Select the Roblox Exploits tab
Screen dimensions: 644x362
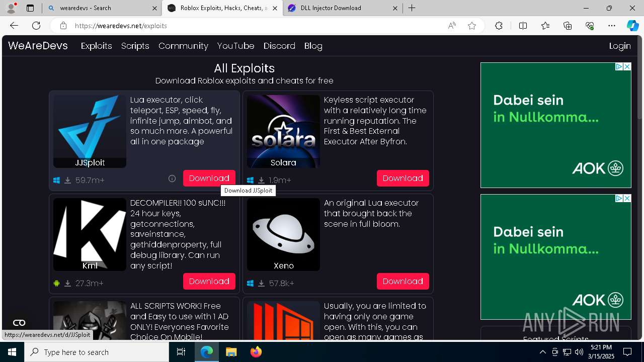(222, 8)
